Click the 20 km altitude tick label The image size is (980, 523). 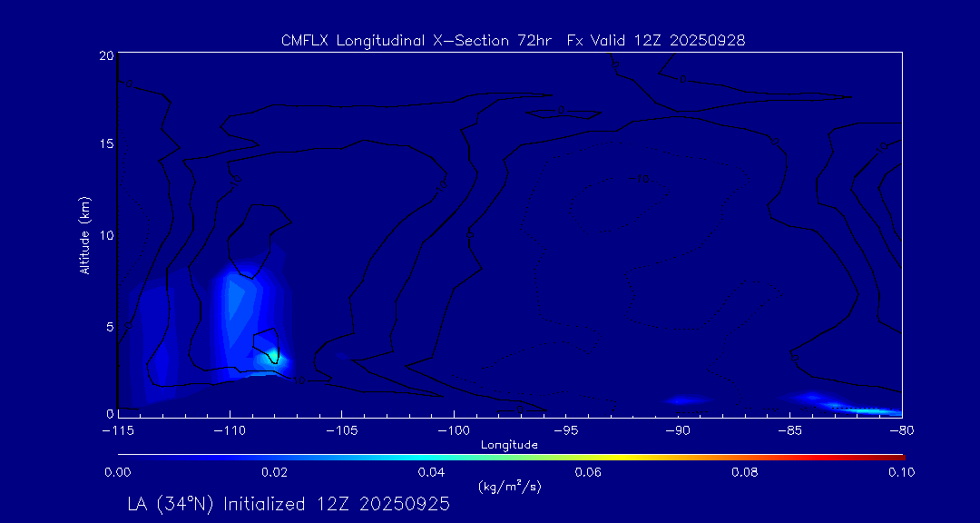click(104, 56)
